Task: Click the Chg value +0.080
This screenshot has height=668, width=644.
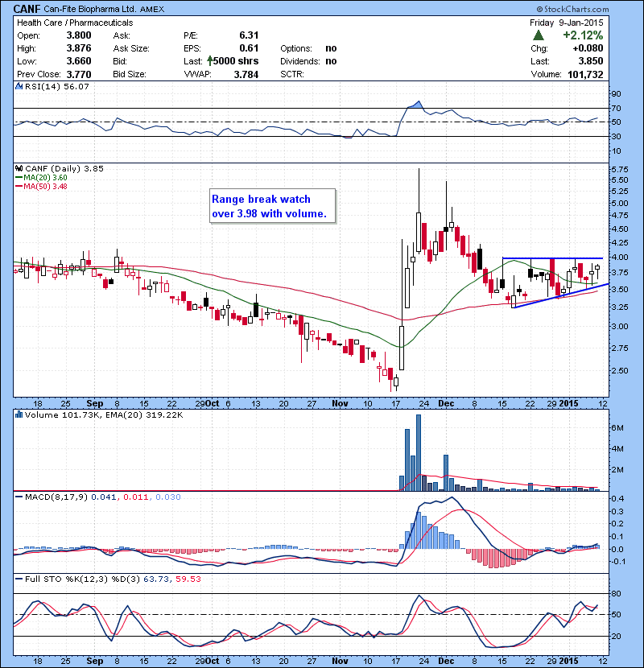Action: pos(588,48)
